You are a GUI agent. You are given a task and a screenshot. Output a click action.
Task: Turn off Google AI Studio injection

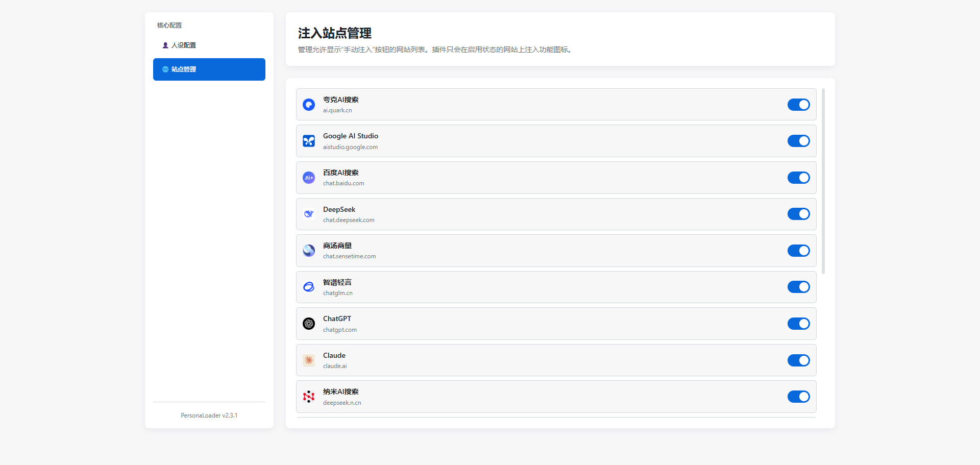[x=799, y=141]
